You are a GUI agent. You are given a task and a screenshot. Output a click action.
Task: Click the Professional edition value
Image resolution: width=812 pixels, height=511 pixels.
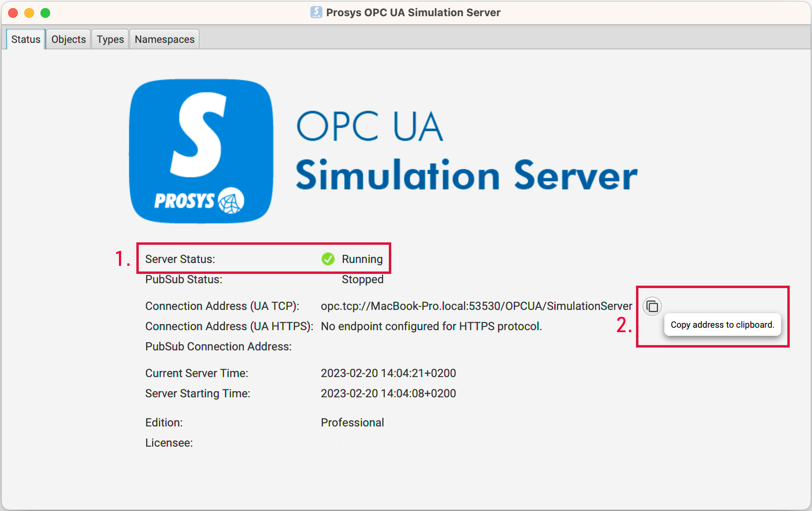tap(352, 422)
